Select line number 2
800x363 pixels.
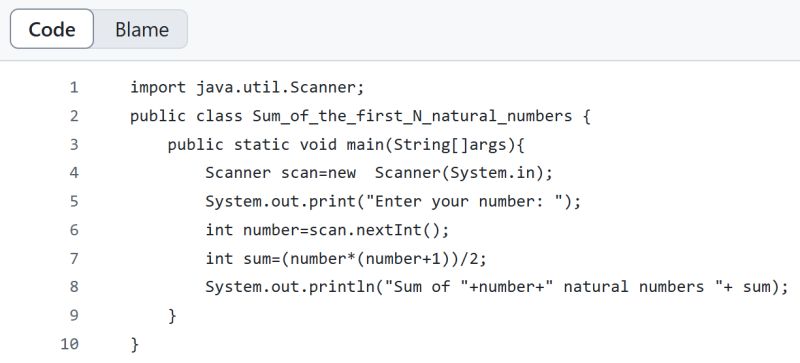tap(74, 116)
